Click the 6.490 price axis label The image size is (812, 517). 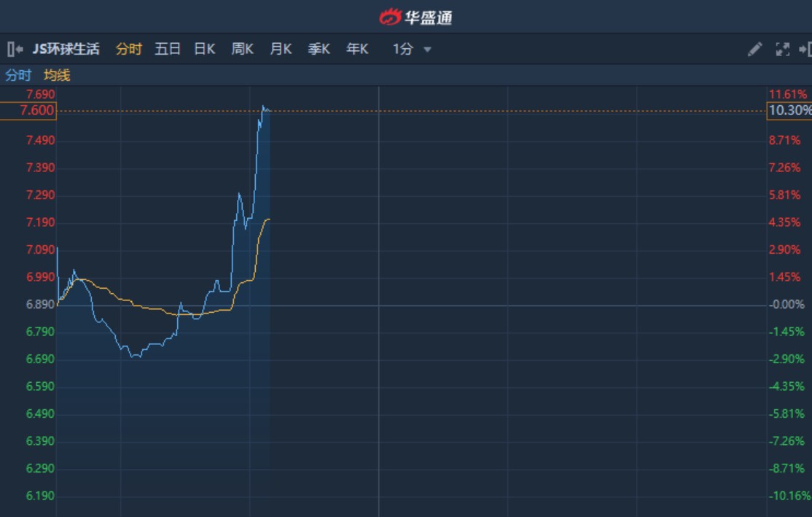(40, 414)
